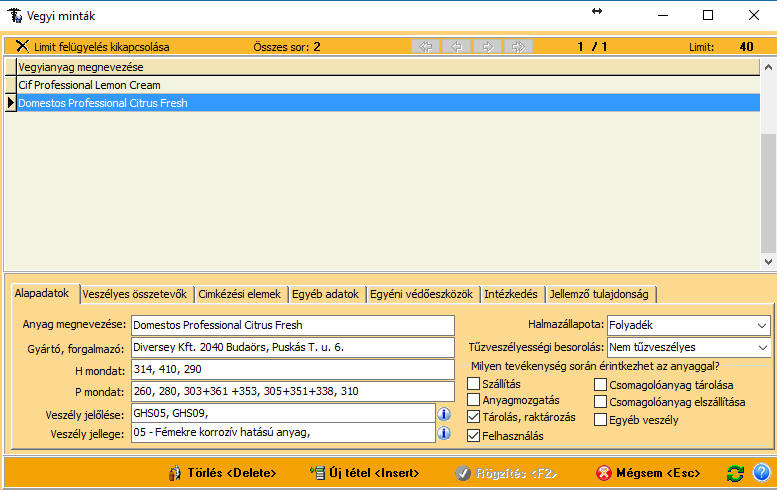Screen dimensions: 777x490
Task: Open info icon beside Veszély jellege field
Action: point(444,433)
